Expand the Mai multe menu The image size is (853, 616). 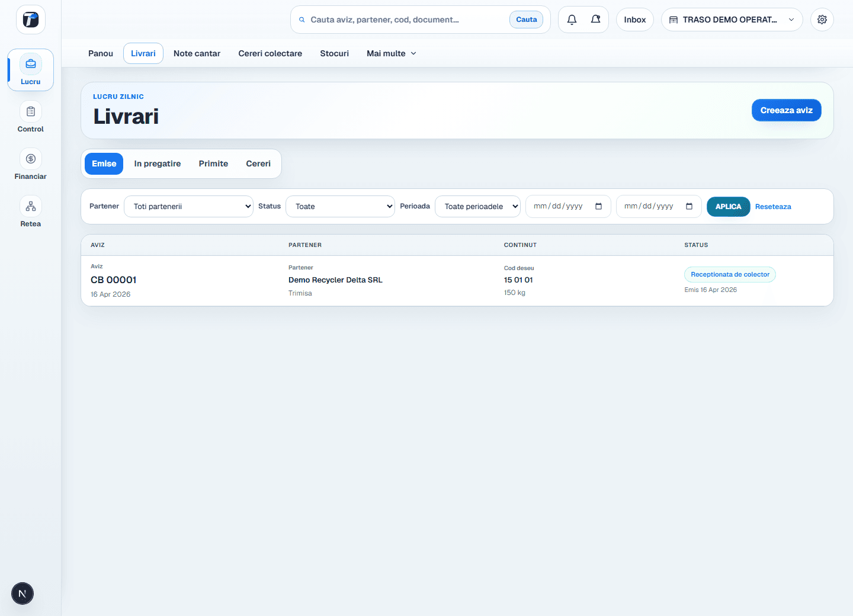(392, 53)
